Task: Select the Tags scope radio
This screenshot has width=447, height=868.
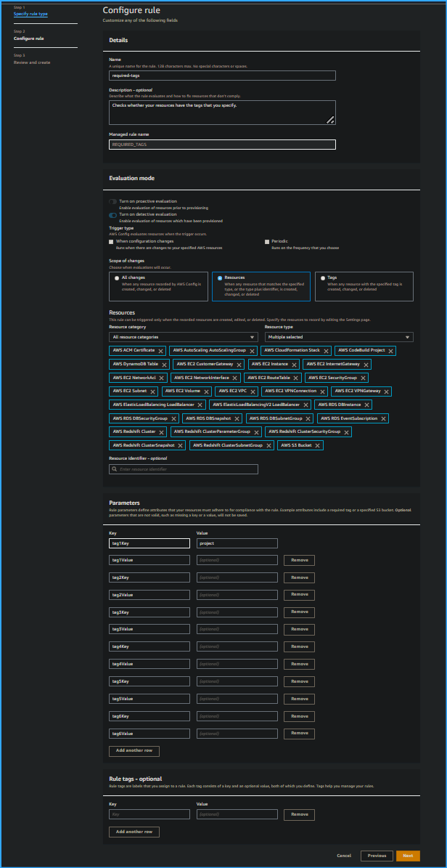Action: tap(323, 278)
